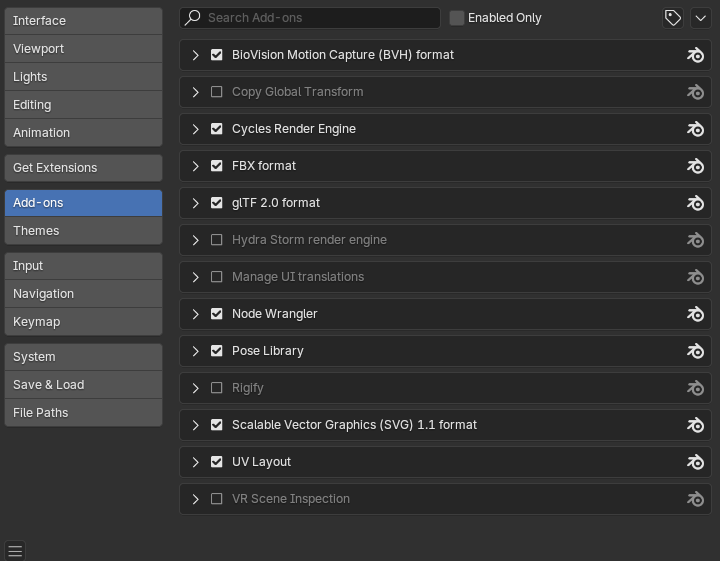Viewport: 720px width, 561px height.
Task: Expand Pose Library add-on details
Action: 196,351
